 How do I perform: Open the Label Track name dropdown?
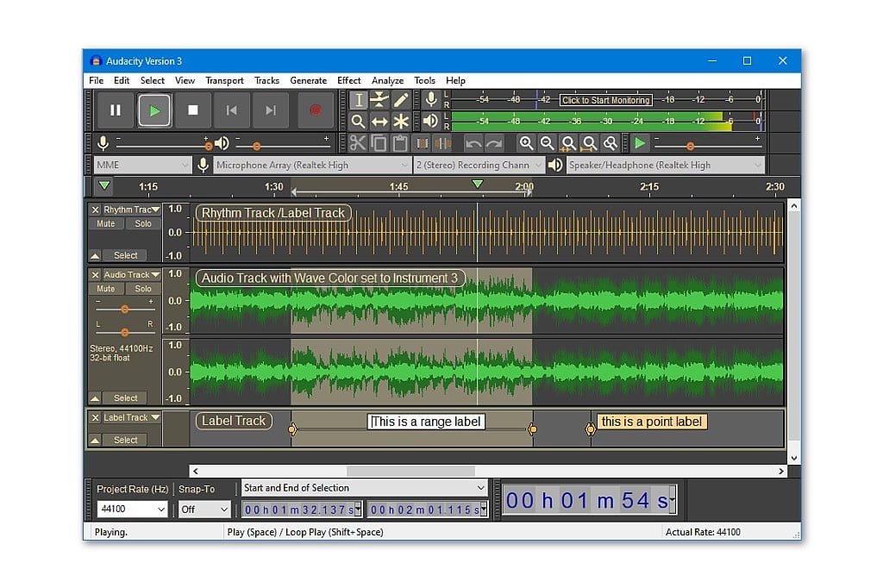pos(132,417)
